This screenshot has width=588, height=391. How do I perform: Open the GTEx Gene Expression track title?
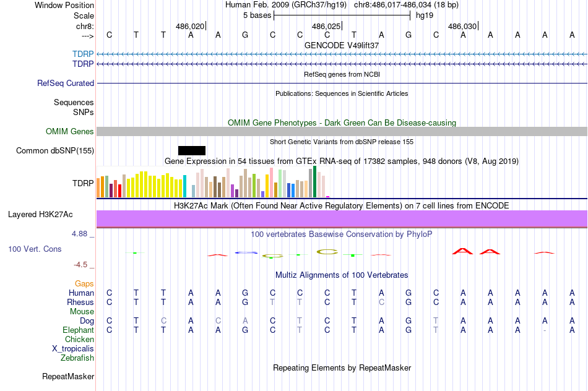click(x=342, y=161)
